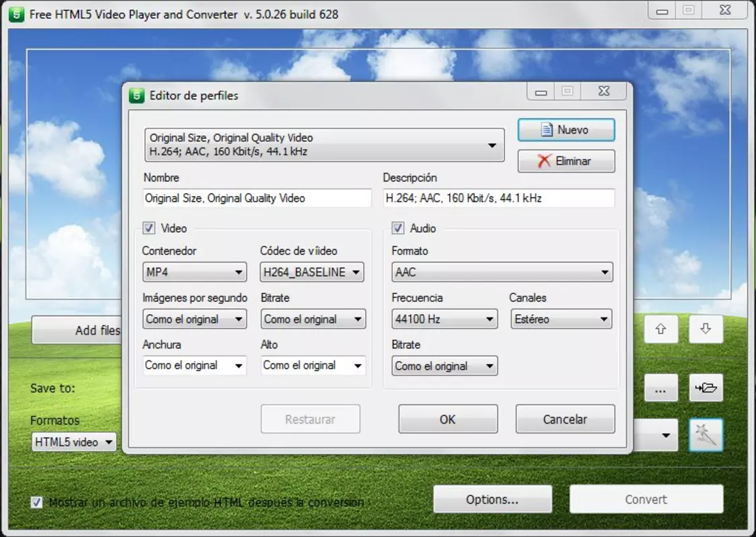Minimize the Editor de perfiles dialog
The width and height of the screenshot is (756, 537).
(541, 91)
